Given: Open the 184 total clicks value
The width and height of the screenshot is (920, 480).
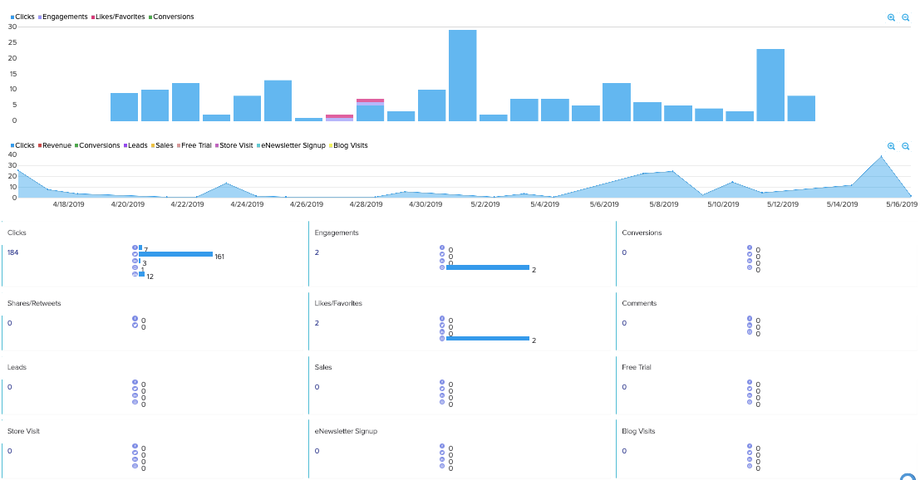Looking at the screenshot, I should (13, 252).
